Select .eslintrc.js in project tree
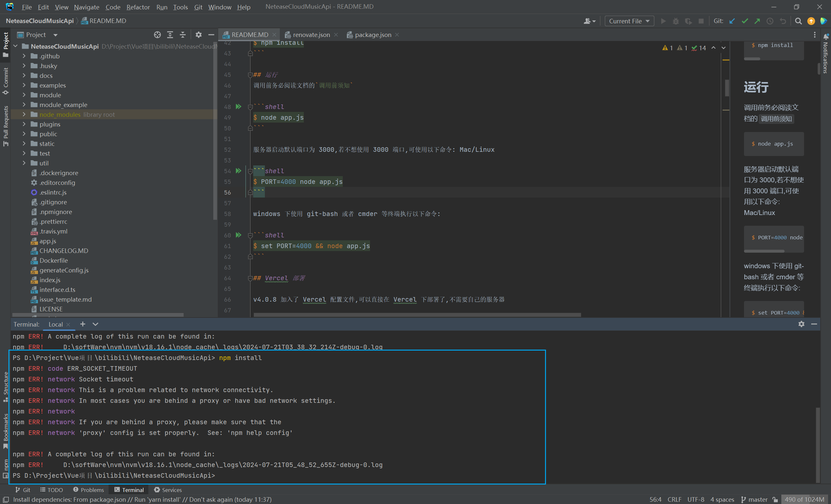The height and width of the screenshot is (504, 831). pos(53,192)
